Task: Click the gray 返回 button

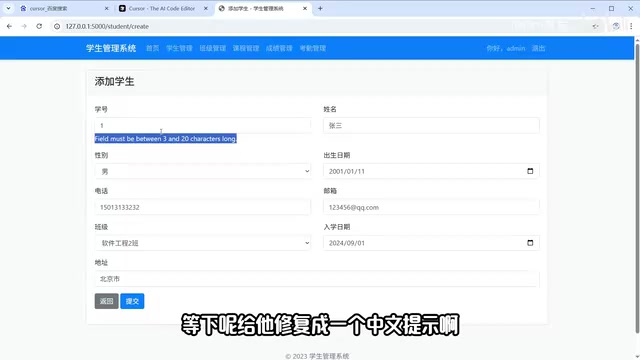Action: click(107, 301)
